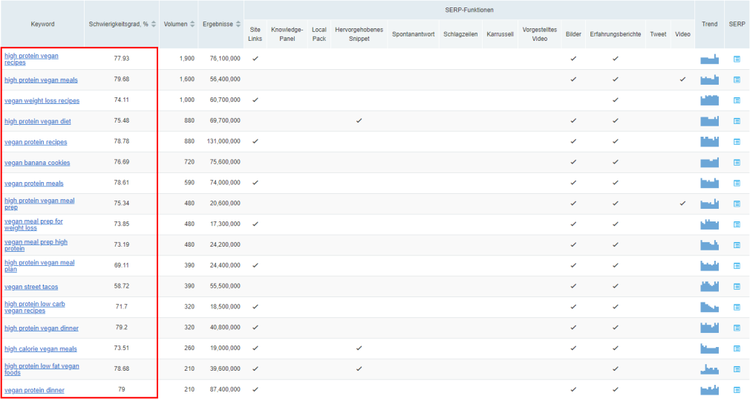View trend chart for high protein low carb vegan recipes
This screenshot has height=399, width=750.
click(709, 307)
